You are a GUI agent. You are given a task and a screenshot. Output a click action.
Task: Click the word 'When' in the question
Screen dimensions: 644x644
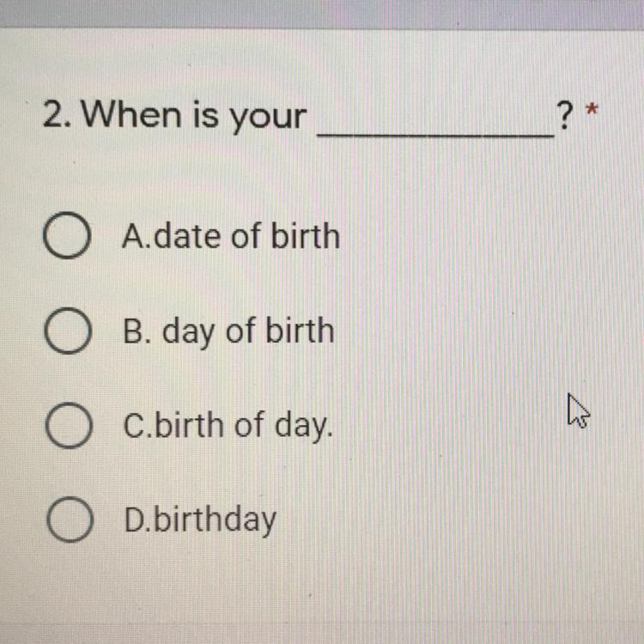coord(127,115)
